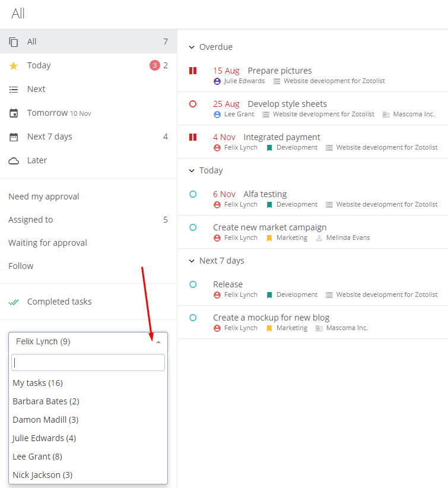
Task: Open Need my approval filter
Action: [x=88, y=197]
